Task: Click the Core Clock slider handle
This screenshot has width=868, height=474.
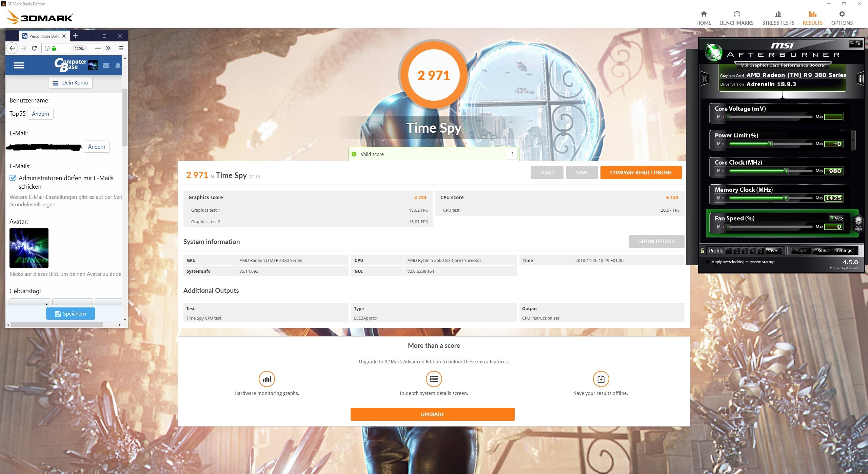Action: [787, 171]
